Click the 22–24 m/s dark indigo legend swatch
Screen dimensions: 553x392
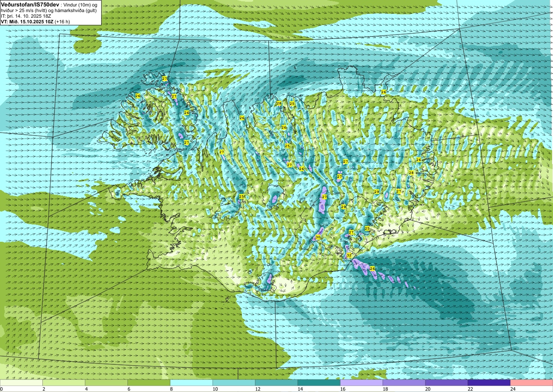coord(489,383)
